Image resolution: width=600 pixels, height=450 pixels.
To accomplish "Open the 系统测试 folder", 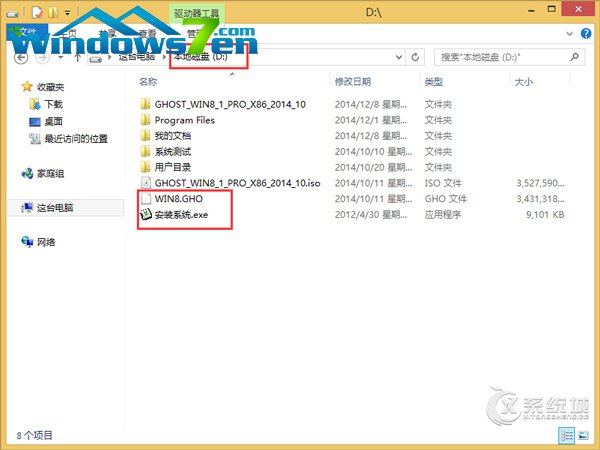I will point(172,152).
